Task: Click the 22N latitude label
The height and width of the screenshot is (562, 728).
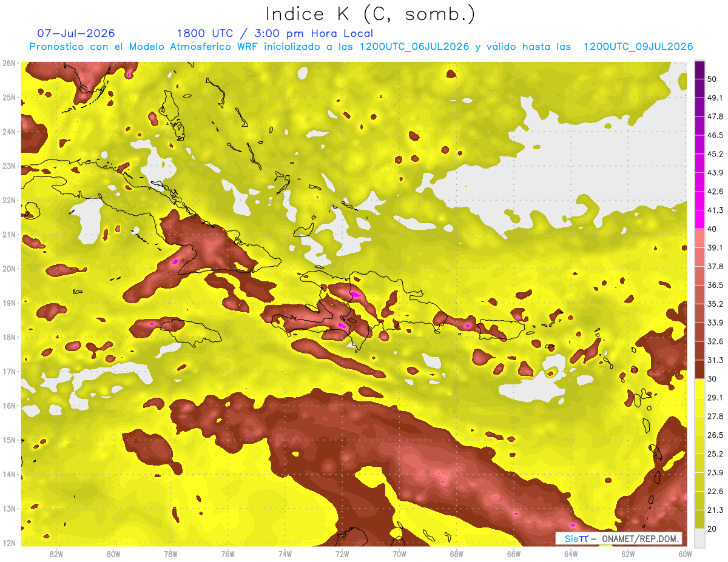Action: pos(8,200)
